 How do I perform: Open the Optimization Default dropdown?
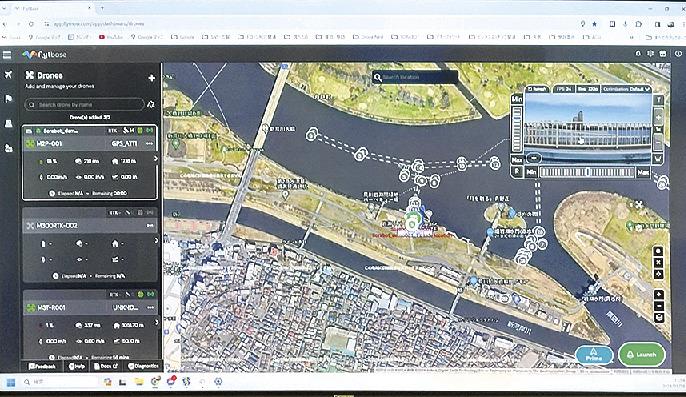626,89
